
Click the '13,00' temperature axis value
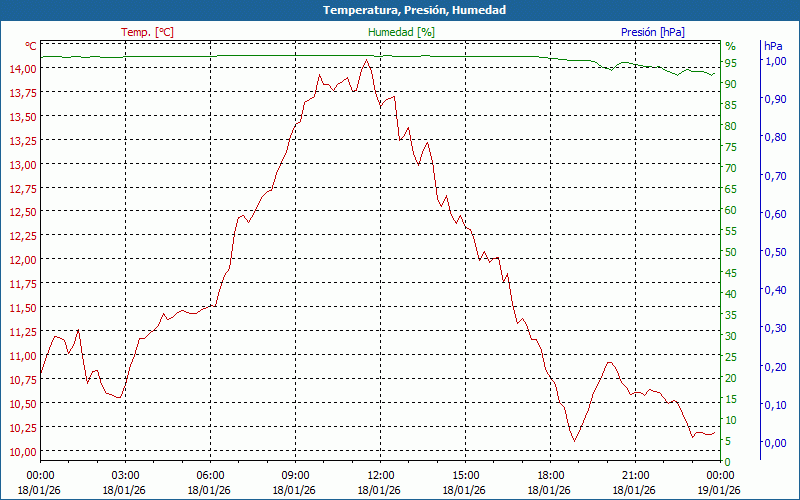click(x=23, y=164)
